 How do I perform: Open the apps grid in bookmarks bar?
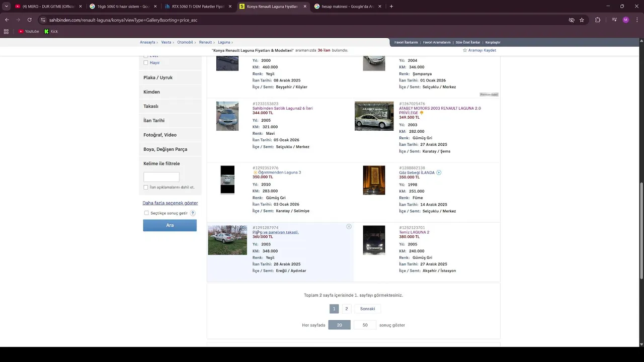6,31
